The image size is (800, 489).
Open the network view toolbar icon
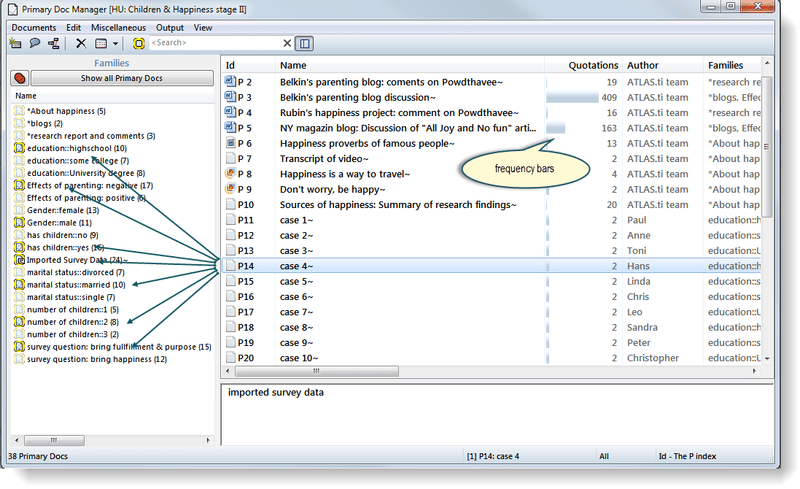(53, 43)
